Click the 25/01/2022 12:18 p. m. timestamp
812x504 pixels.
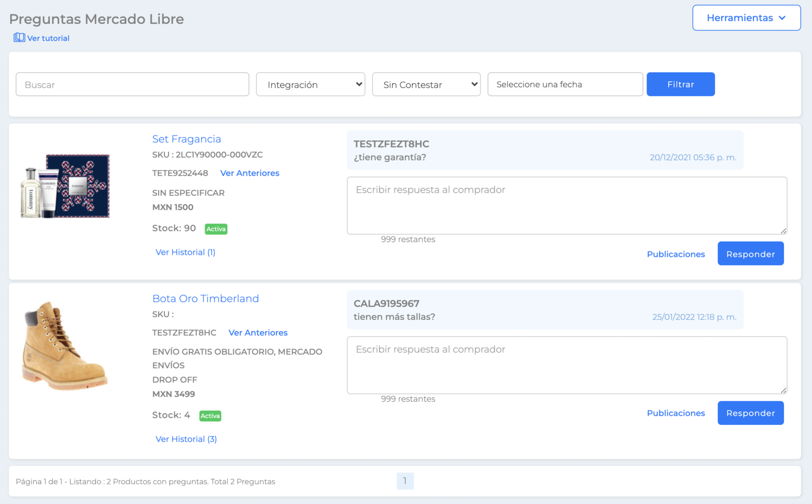click(694, 317)
